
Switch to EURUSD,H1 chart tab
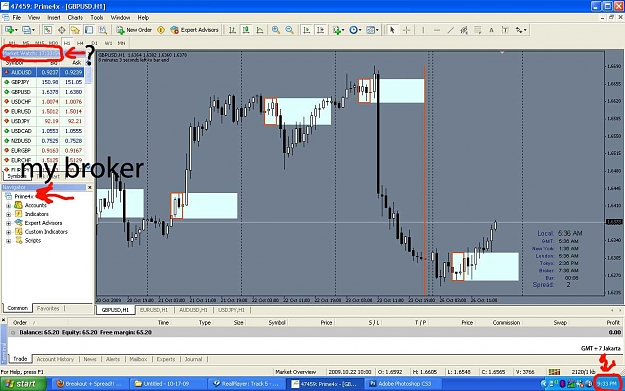pyautogui.click(x=154, y=310)
